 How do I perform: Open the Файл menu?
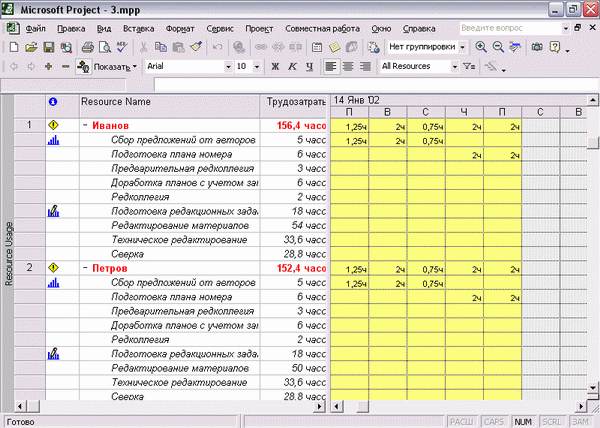36,29
